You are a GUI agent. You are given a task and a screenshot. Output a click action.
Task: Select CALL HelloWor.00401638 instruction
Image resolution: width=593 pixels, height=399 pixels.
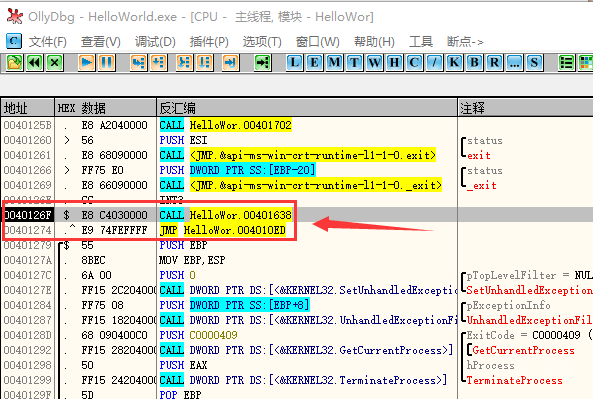point(225,215)
